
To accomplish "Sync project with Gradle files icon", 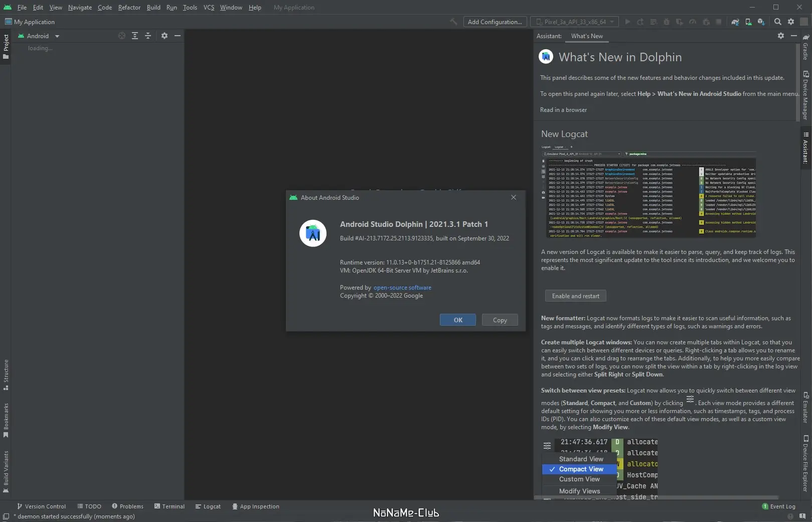I will 735,22.
